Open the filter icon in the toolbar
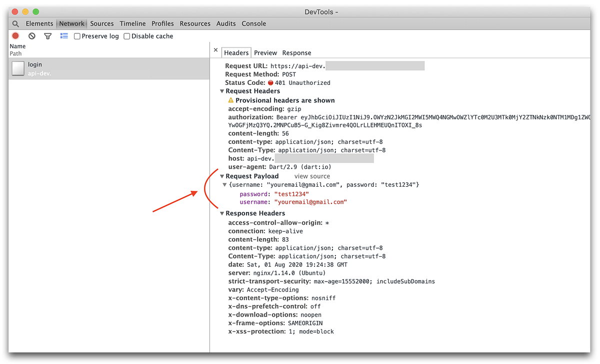This screenshot has height=364, width=600. pyautogui.click(x=47, y=35)
